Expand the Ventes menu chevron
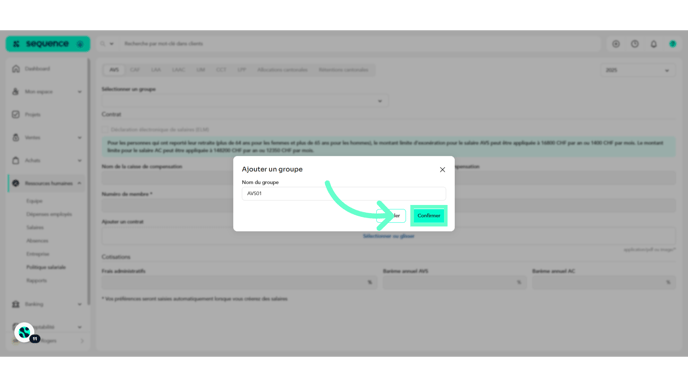The height and width of the screenshot is (387, 688). 80,138
